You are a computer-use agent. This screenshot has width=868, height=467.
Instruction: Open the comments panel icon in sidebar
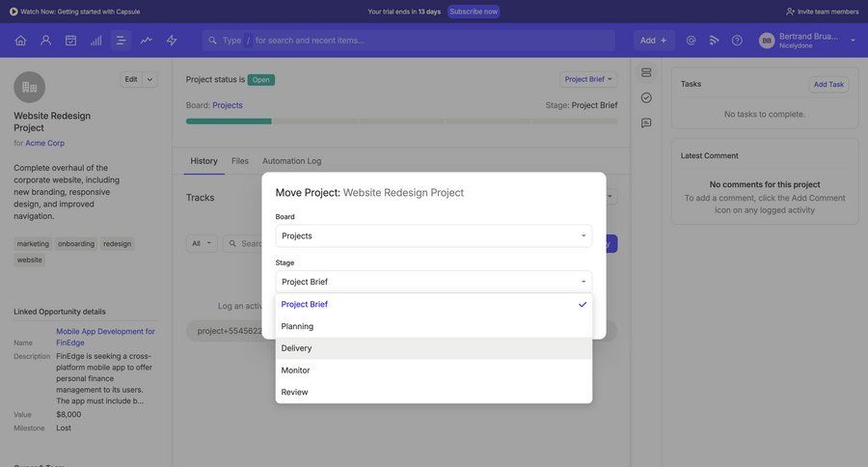(x=646, y=124)
